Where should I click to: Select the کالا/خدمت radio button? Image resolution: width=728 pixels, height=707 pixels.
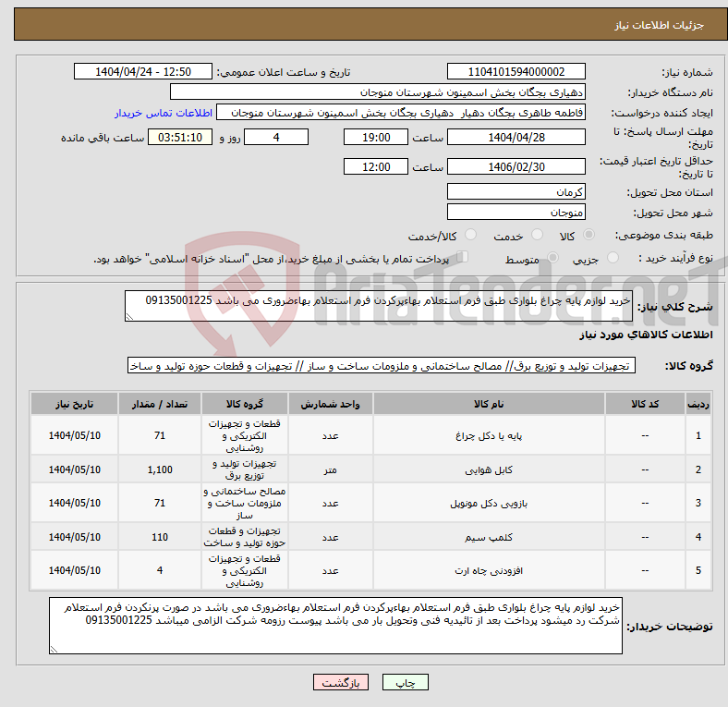coord(470,235)
